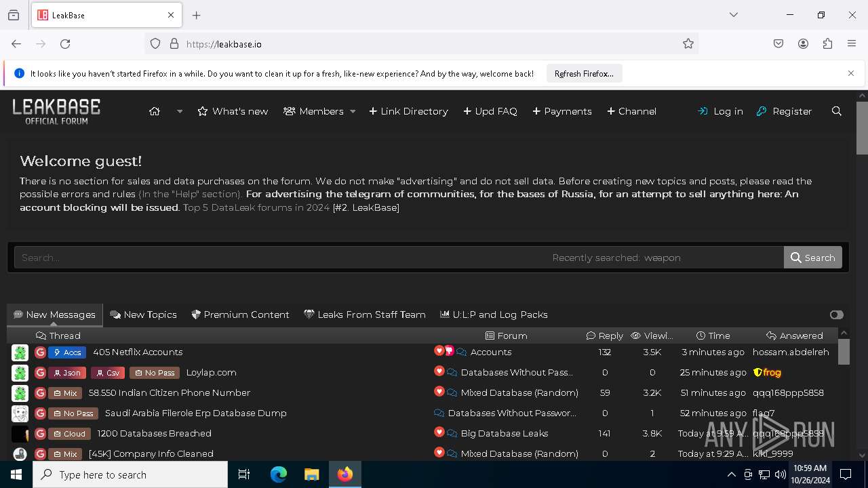Screen dimensions: 868x488
Task: Switch to U:L:P and Log Packs tab
Action: (494, 314)
